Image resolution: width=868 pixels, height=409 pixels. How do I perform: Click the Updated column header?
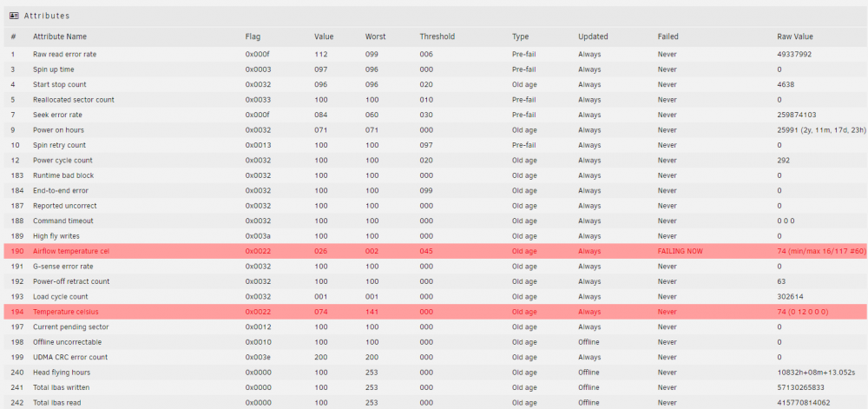(x=593, y=36)
